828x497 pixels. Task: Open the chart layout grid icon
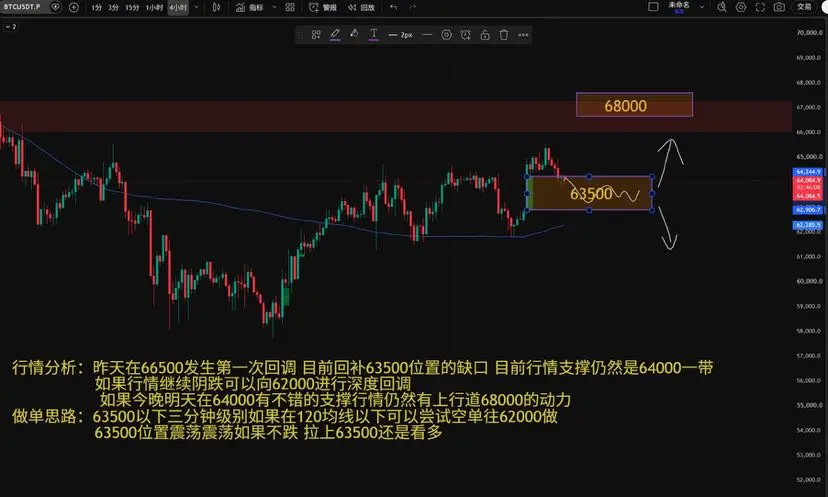pyautogui.click(x=290, y=7)
